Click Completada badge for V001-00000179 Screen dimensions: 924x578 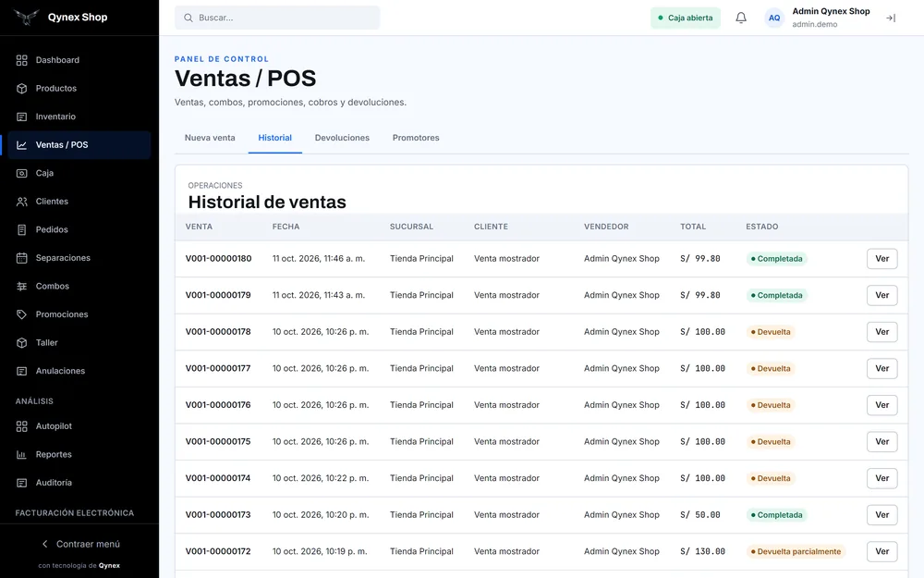click(x=776, y=296)
